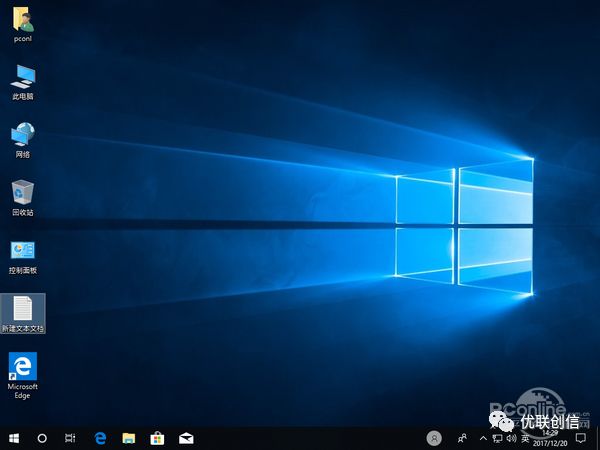Click the gray user avatar in taskbar
600x450 pixels.
434,438
